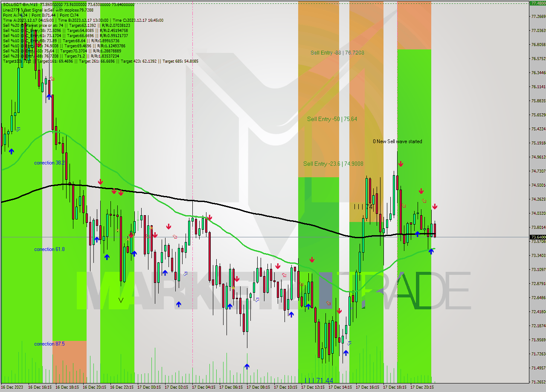This screenshot has width=546, height=392.
Task: Click the '0 New Sell wave started' annotation
Action: 398,141
